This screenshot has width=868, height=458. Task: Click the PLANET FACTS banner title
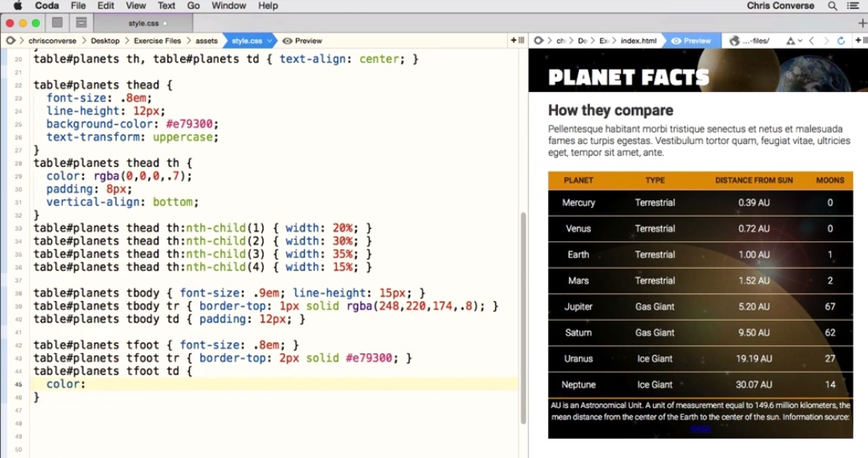tap(629, 77)
